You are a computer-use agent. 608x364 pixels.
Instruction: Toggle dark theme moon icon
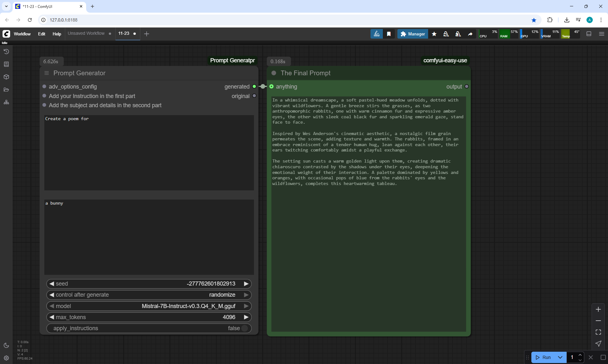coord(6,345)
